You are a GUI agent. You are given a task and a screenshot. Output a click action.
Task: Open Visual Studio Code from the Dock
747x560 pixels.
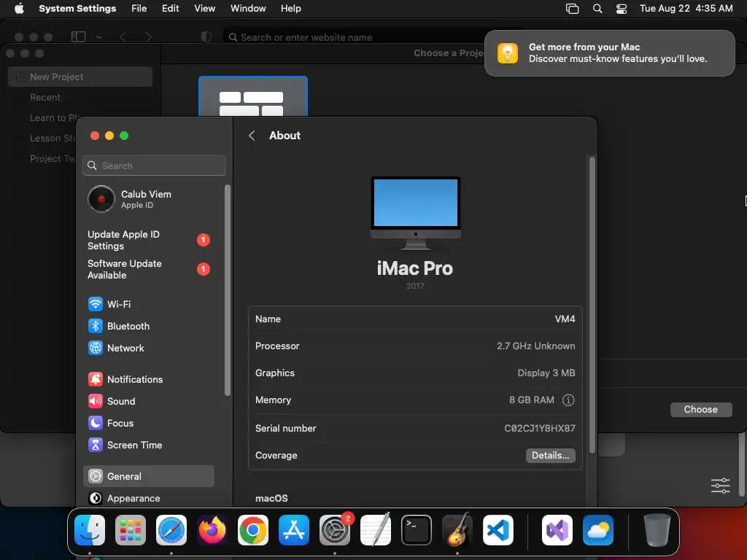[x=498, y=529]
